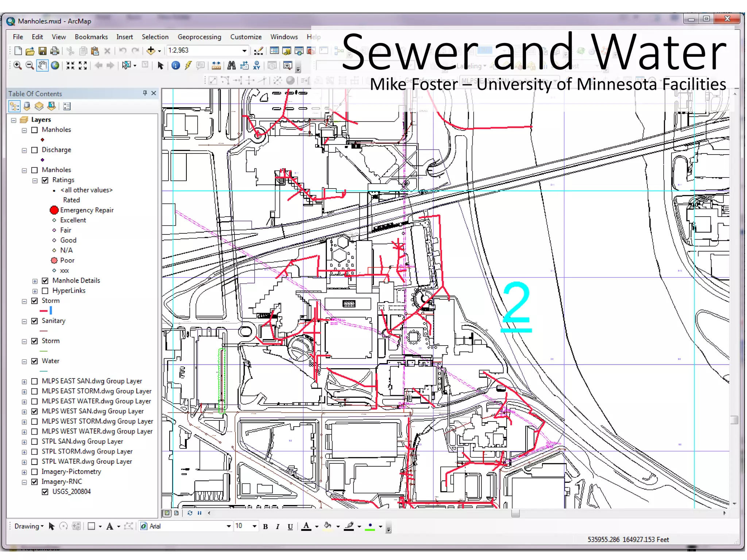Click the fill color bucket swatch
The image size is (747, 560).
coord(328,526)
